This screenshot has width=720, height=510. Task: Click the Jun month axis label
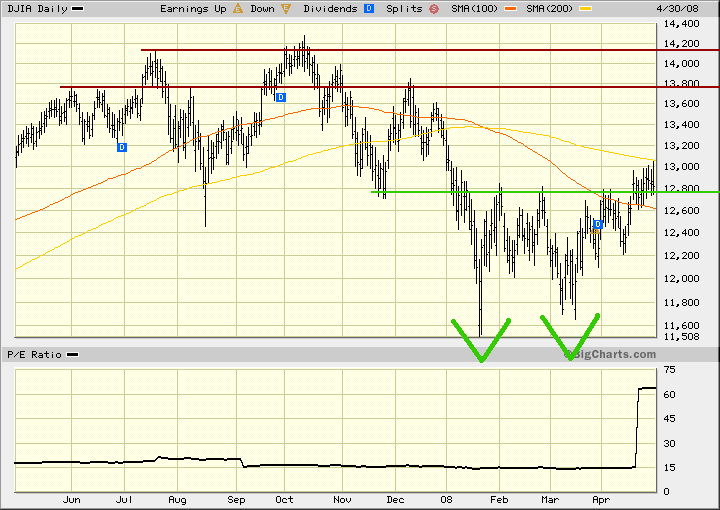(x=72, y=499)
